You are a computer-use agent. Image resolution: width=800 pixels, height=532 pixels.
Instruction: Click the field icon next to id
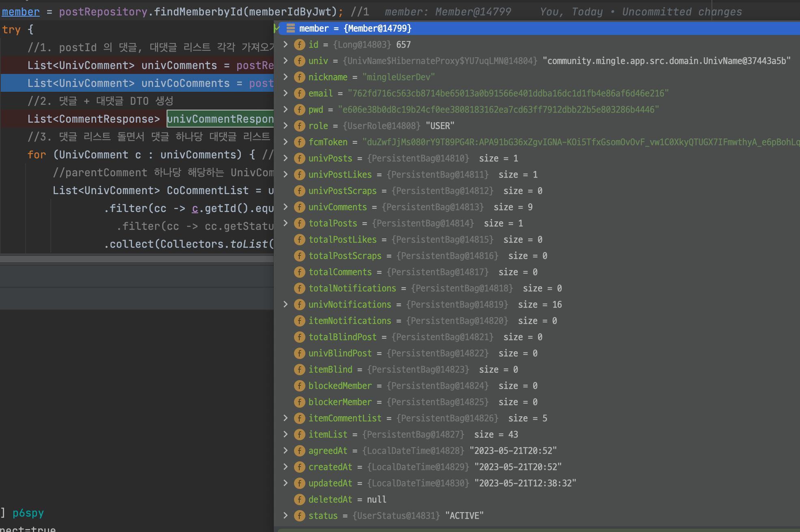pos(300,45)
